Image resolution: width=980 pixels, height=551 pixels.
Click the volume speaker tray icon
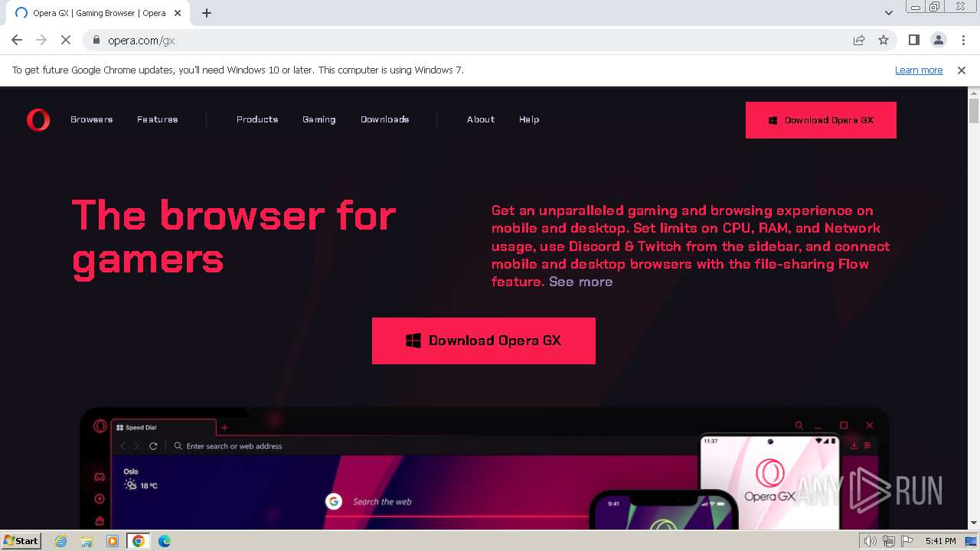click(870, 541)
